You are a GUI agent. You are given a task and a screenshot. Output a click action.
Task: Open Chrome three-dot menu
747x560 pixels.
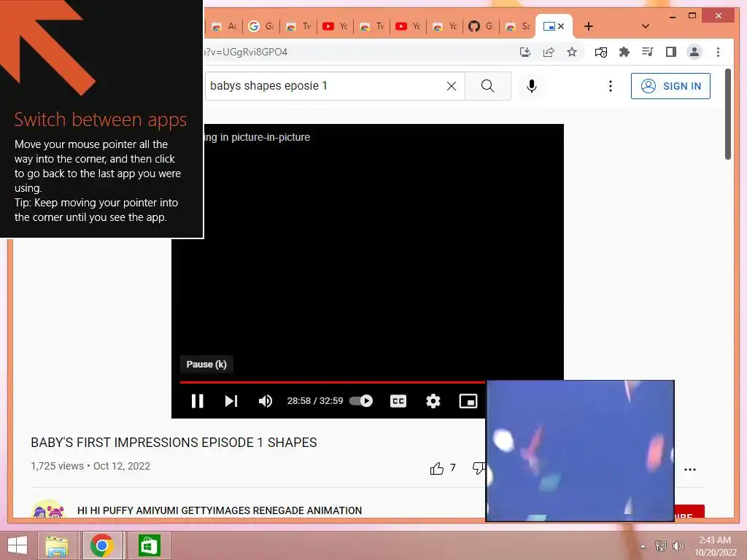pyautogui.click(x=718, y=52)
